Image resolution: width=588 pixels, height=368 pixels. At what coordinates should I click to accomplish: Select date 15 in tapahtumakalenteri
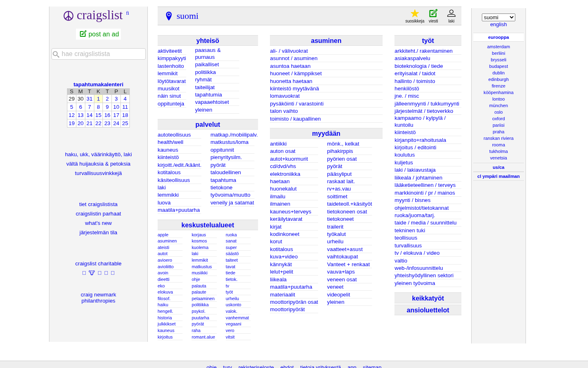[98, 115]
